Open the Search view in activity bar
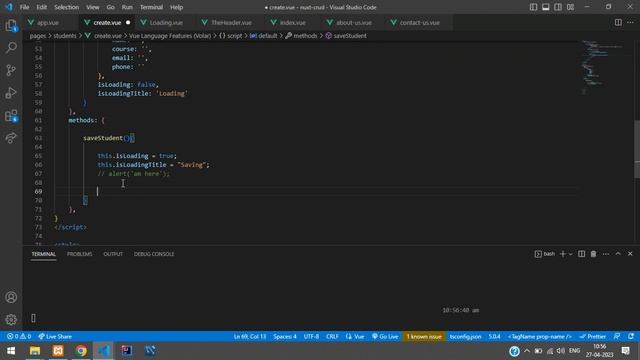Image resolution: width=640 pixels, height=360 pixels. click(x=11, y=48)
